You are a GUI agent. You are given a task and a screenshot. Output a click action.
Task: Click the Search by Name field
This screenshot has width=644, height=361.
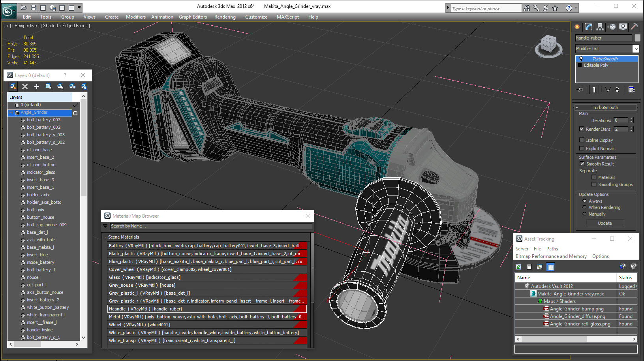(211, 226)
